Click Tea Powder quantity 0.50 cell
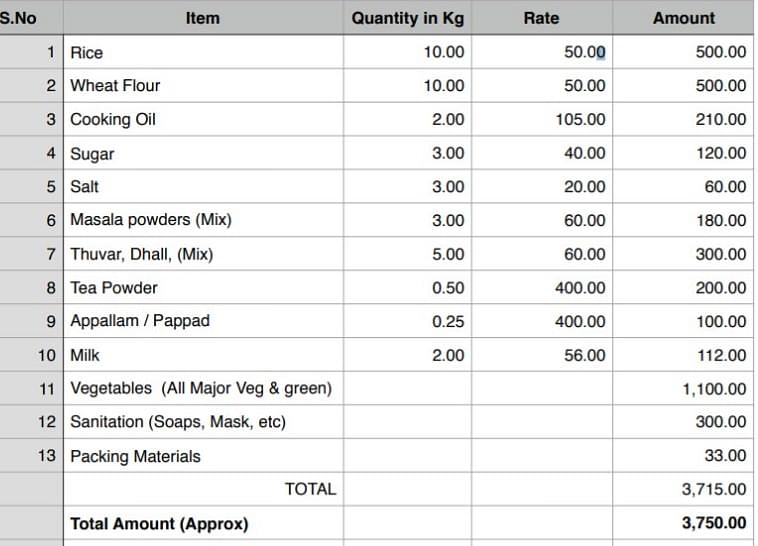 tap(407, 288)
